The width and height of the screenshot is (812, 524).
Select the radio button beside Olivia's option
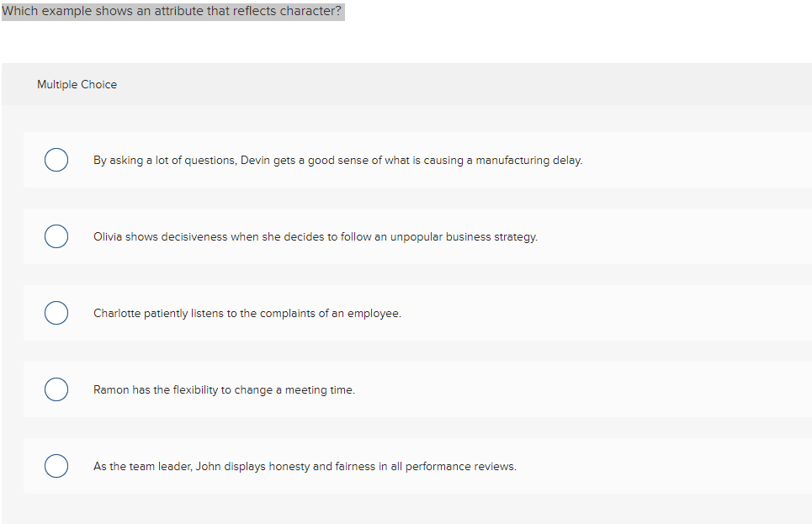tap(56, 236)
